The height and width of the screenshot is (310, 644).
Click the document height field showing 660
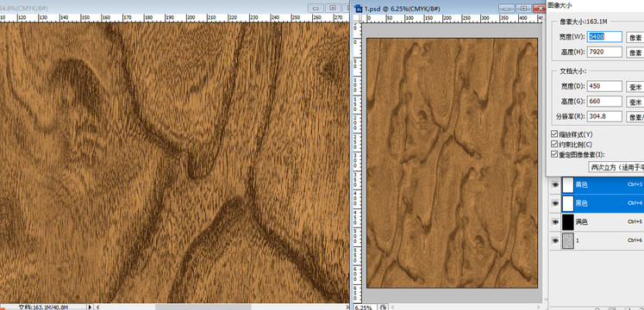click(604, 101)
